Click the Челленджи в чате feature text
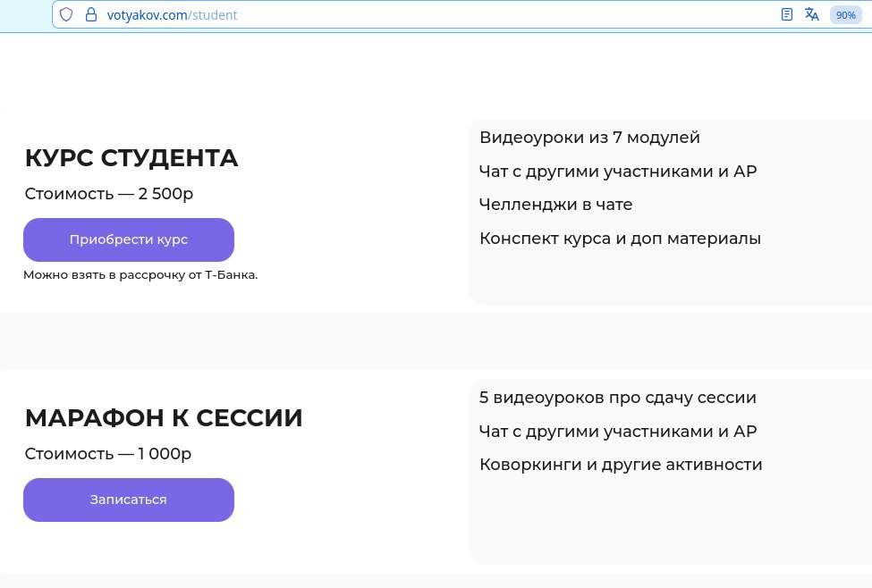Image resolution: width=872 pixels, height=588 pixels. tap(555, 205)
